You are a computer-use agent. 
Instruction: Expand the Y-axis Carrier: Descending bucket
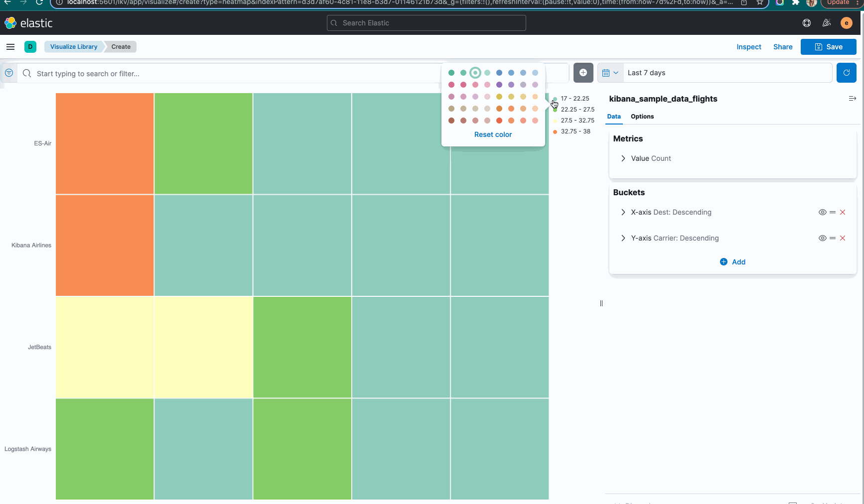623,238
